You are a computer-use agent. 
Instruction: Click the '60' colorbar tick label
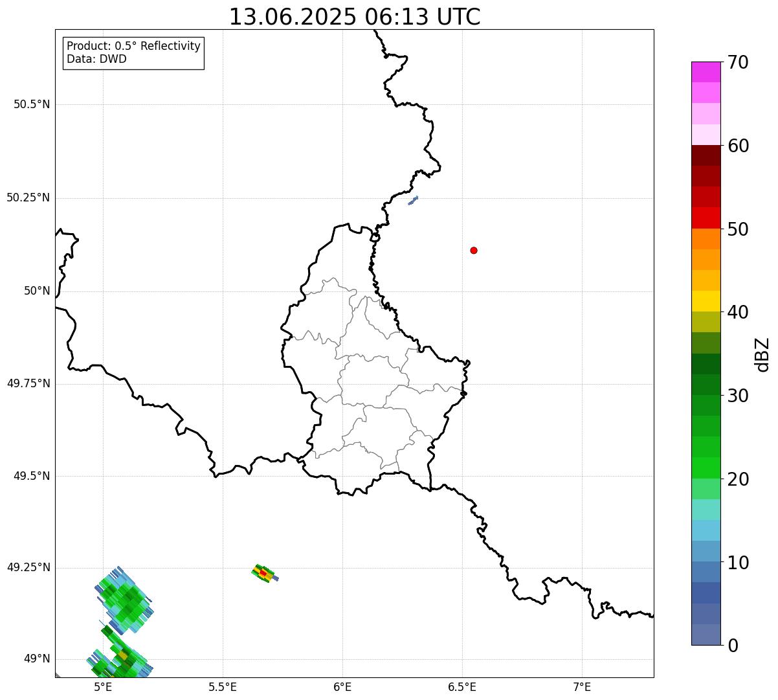tap(738, 146)
